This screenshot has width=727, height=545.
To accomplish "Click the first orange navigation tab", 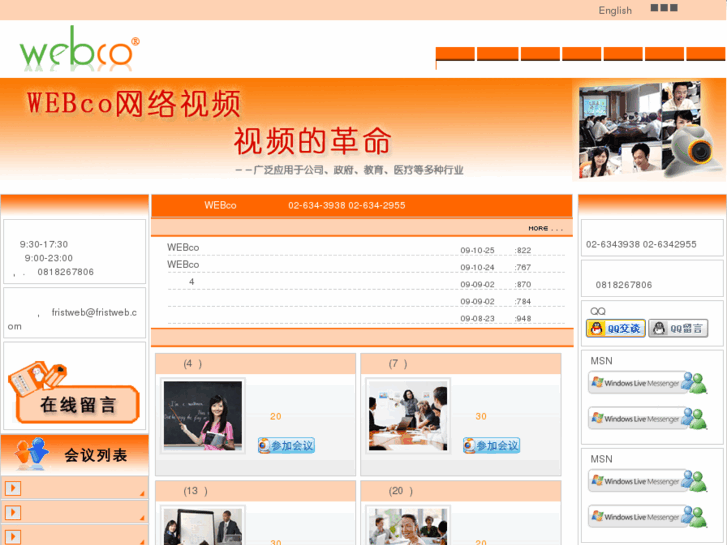I will click(455, 54).
